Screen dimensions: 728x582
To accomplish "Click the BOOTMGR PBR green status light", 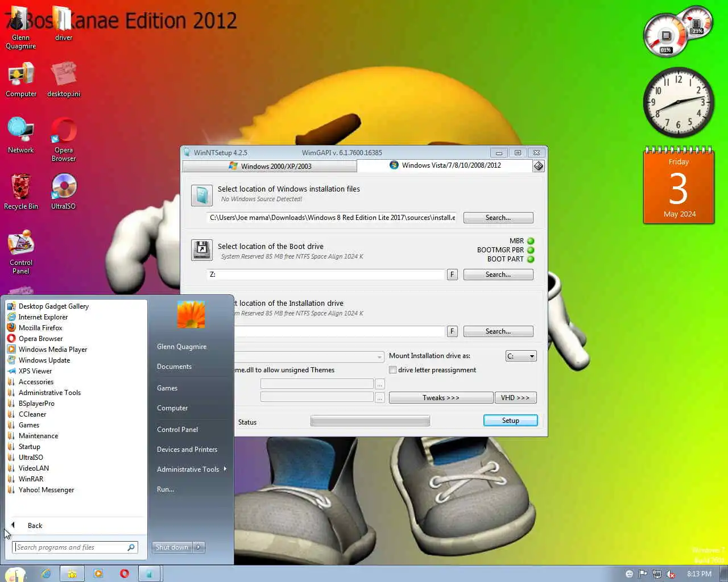I will coord(531,250).
